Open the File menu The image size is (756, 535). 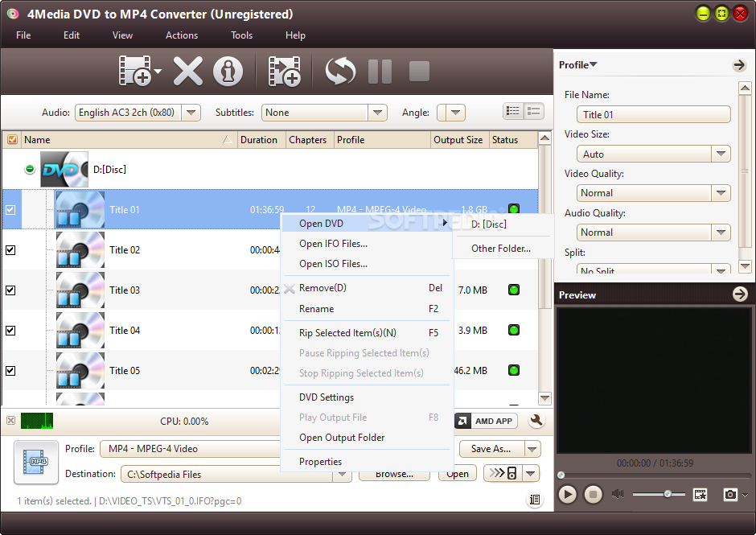point(23,35)
